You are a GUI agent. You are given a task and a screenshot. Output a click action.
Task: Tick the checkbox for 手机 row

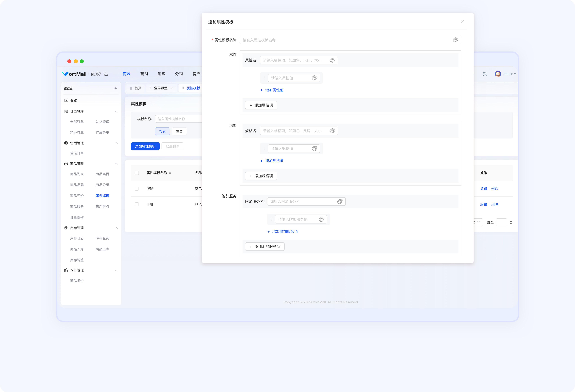[137, 204]
